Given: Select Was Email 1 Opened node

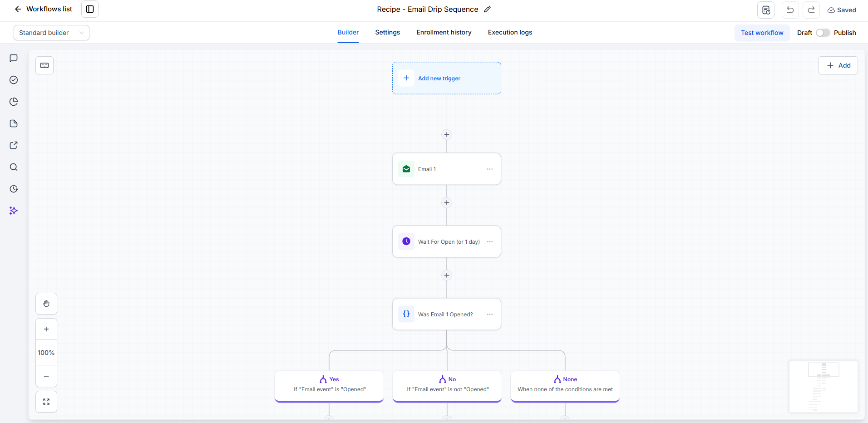Looking at the screenshot, I should click(447, 314).
